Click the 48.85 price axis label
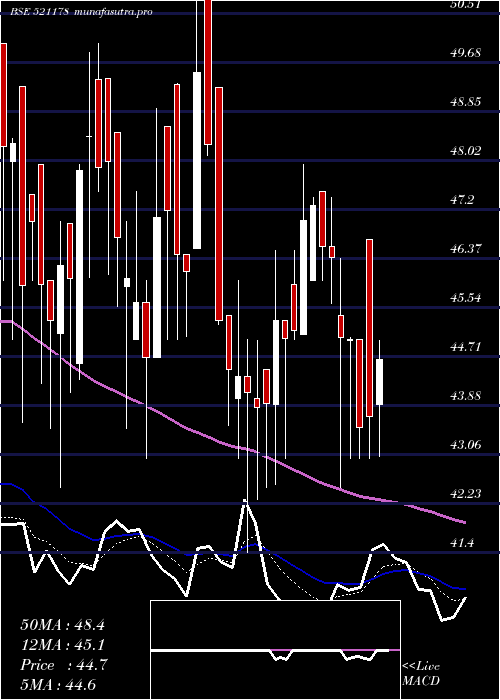500x700 pixels. click(466, 102)
